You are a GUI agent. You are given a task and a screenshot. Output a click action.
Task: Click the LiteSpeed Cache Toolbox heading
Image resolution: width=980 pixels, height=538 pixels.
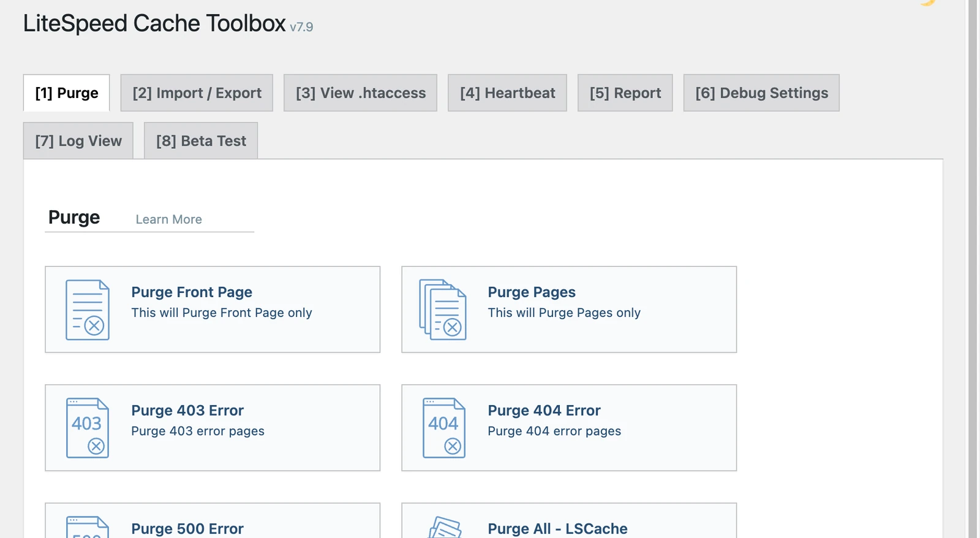[x=154, y=23]
